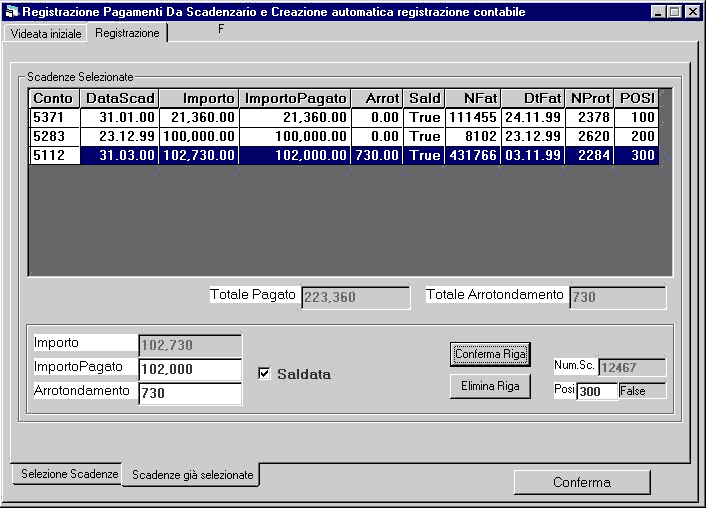Viewport: 706px width, 508px height.
Task: Click the NFat column header
Action: pyautogui.click(x=473, y=98)
